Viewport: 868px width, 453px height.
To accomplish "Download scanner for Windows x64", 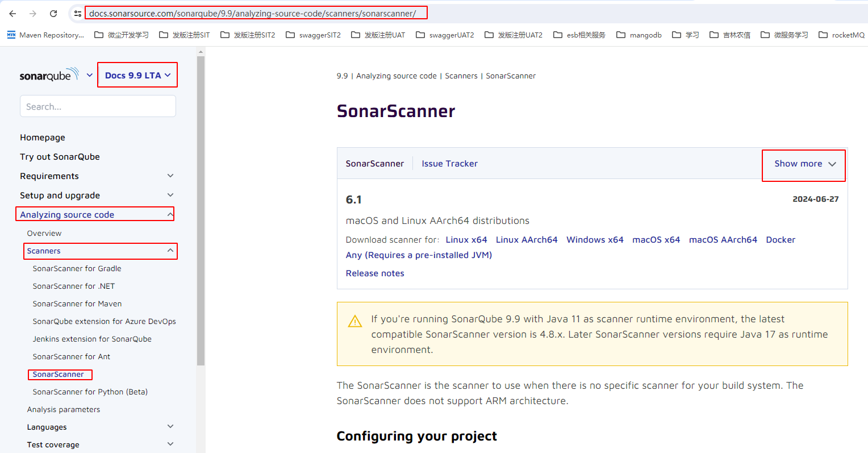I will click(595, 240).
